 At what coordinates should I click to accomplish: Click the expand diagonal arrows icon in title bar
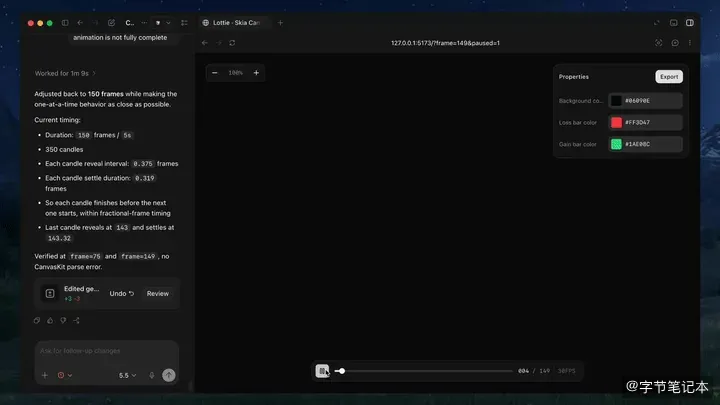point(657,22)
